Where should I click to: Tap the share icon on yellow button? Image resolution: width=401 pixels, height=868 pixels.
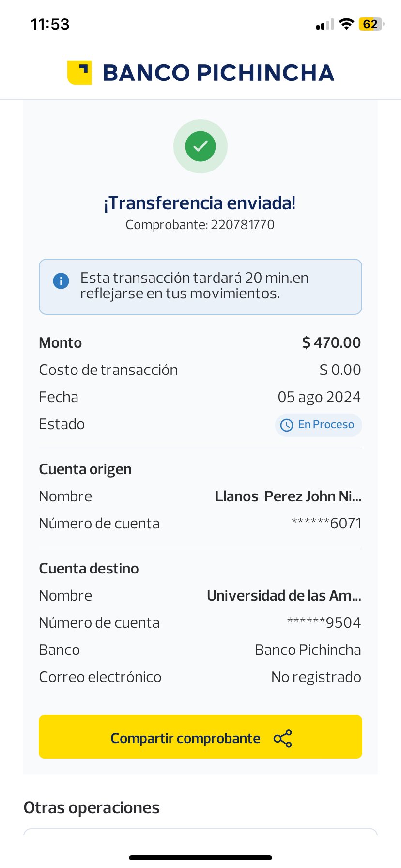click(283, 739)
